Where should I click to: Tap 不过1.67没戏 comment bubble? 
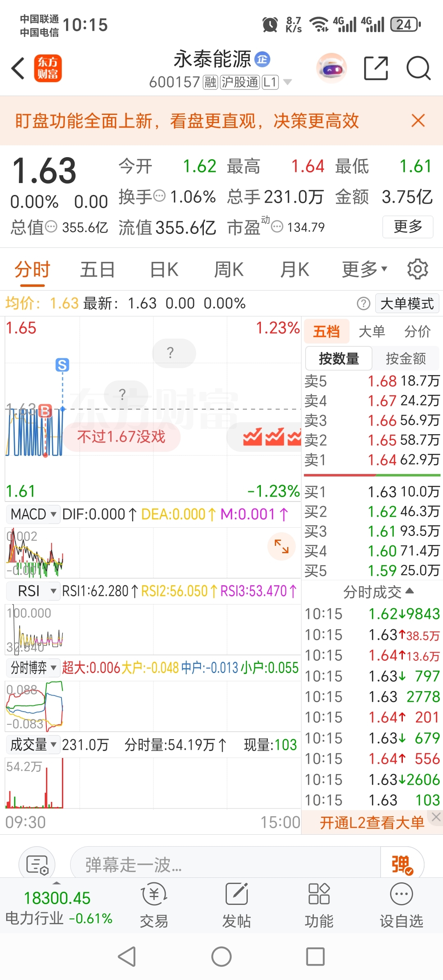pos(121,437)
